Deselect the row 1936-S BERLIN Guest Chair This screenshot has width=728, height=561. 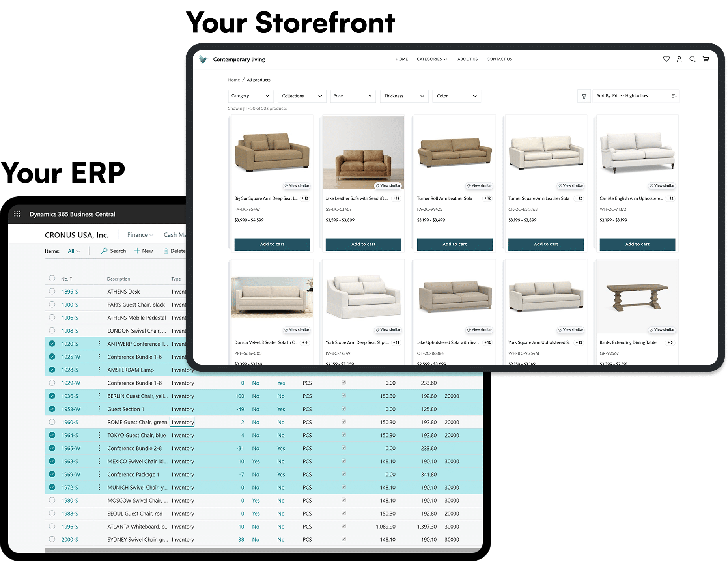[x=52, y=396]
